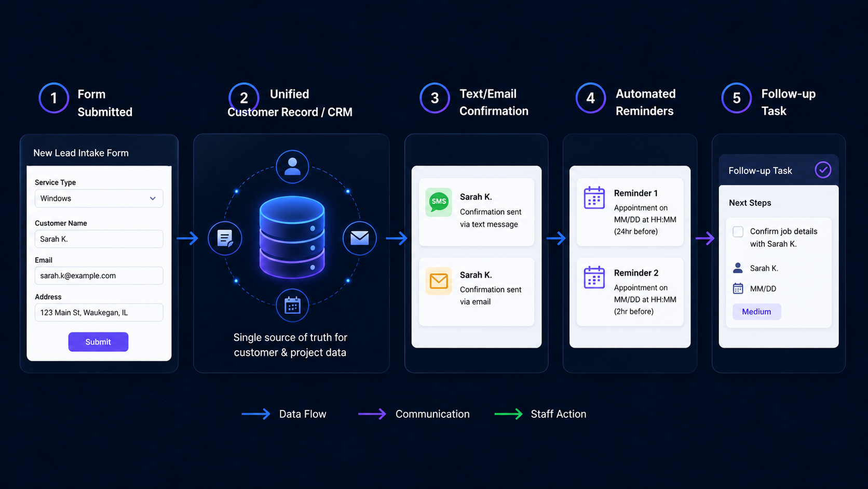Click the 'New Lead Intake Form' title
This screenshot has height=489, width=868.
[x=81, y=153]
